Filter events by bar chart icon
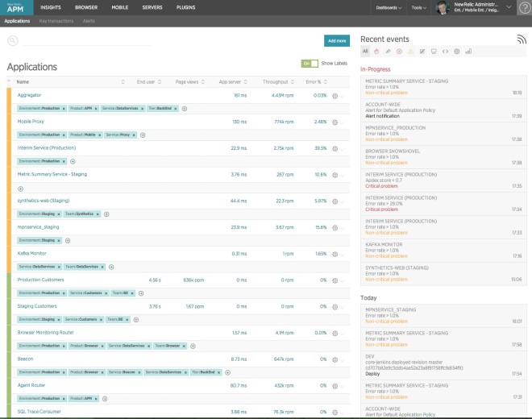Viewport: 532px width, 419px height. point(468,52)
